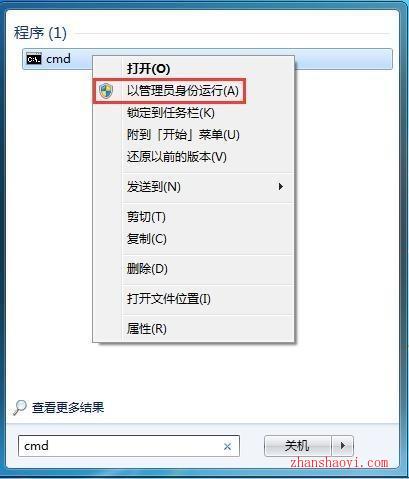Image resolution: width=409 pixels, height=479 pixels.
Task: Open the 查看更多结果 link
Action: pos(68,407)
